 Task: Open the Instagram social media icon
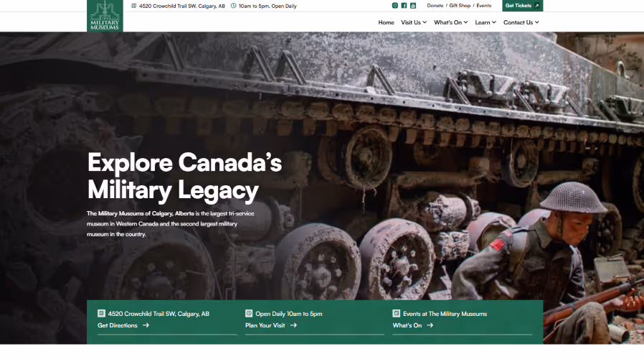coord(394,6)
